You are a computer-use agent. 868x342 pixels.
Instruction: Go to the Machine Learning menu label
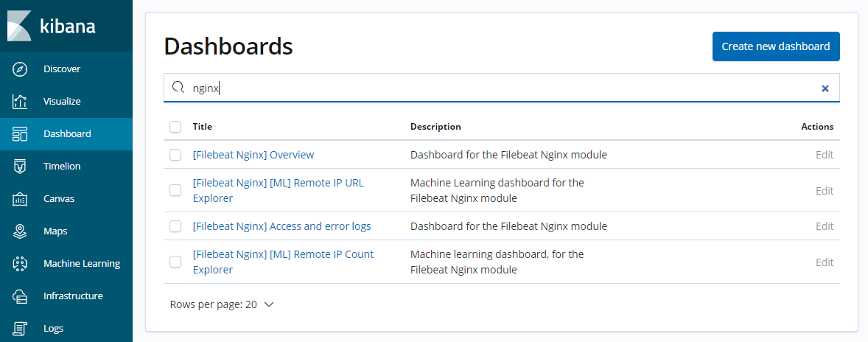(x=82, y=263)
